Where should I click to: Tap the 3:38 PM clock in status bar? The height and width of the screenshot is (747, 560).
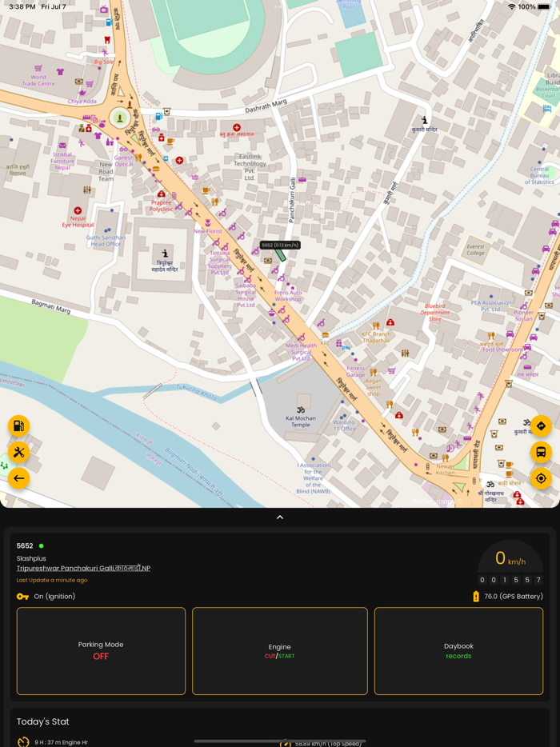22,6
